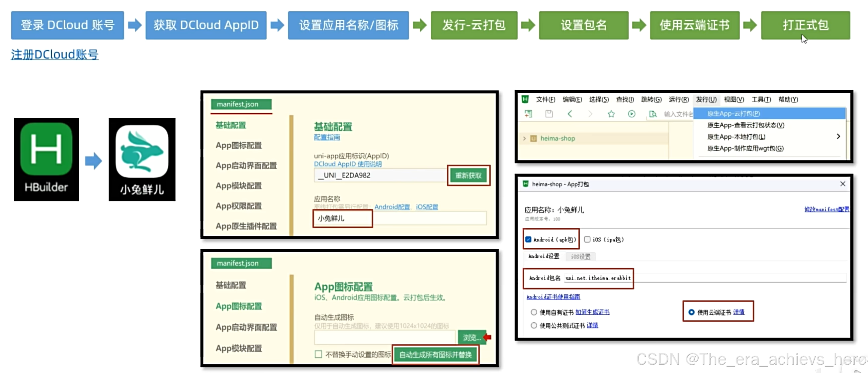This screenshot has width=868, height=373.
Task: Click the 发行-云打包 step box
Action: (x=474, y=25)
